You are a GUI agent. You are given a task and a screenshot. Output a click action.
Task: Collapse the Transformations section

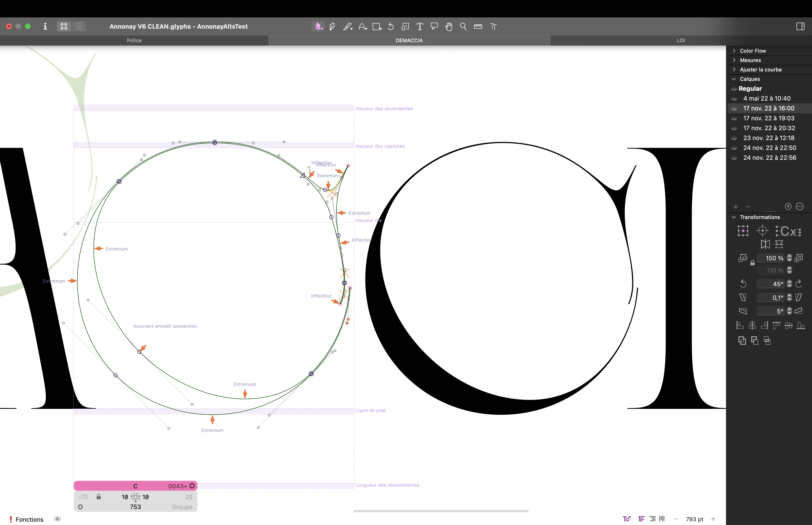734,217
